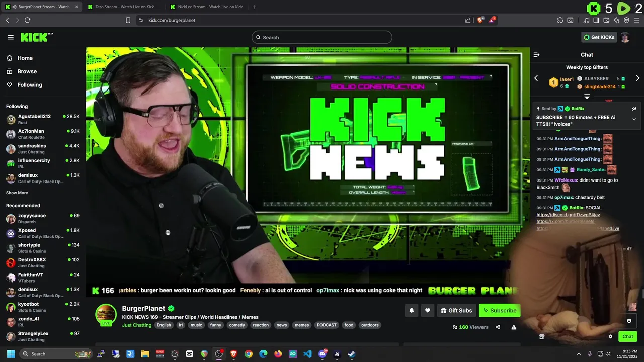Click the Gift Subs button

[456, 311]
